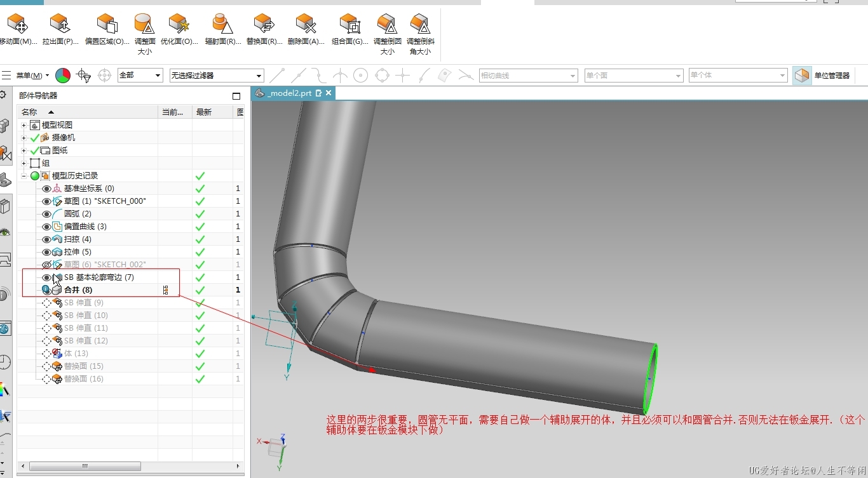This screenshot has width=868, height=478.
Task: Sort by the 名称 column header
Action: pos(88,112)
